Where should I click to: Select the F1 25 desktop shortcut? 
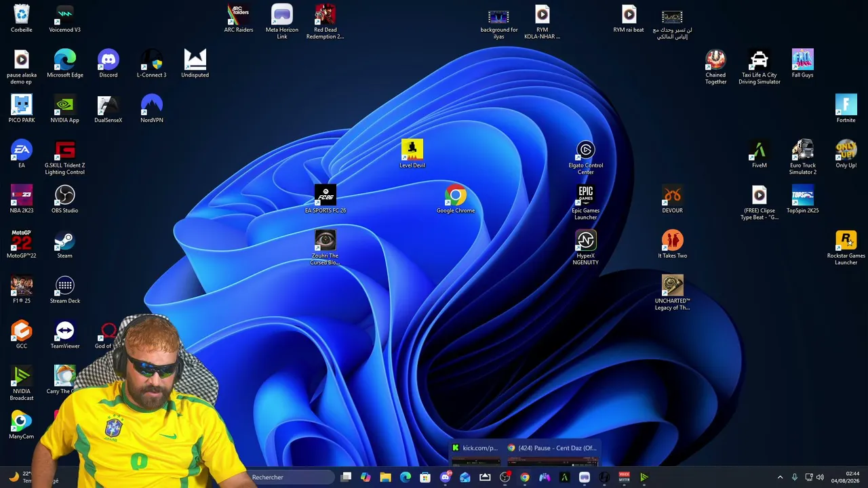22,290
